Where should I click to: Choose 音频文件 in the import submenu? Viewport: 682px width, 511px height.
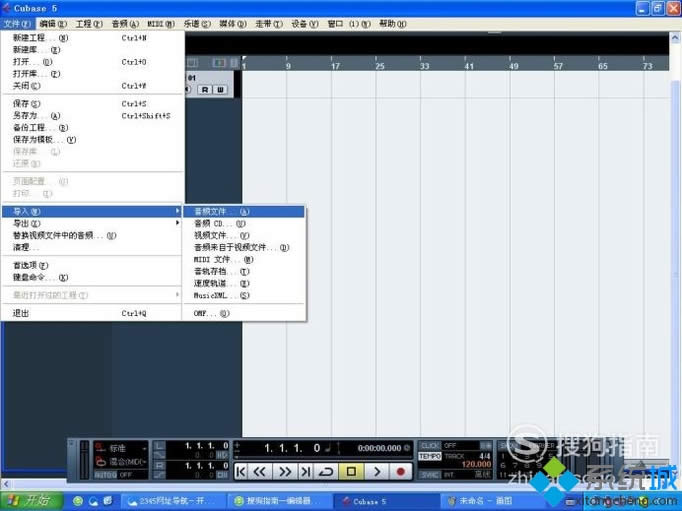pos(244,211)
